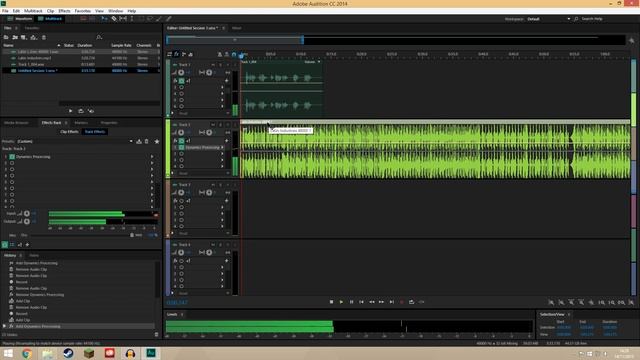Adjust Track 2 pan knob
This screenshot has height=360, width=640.
coord(209,133)
